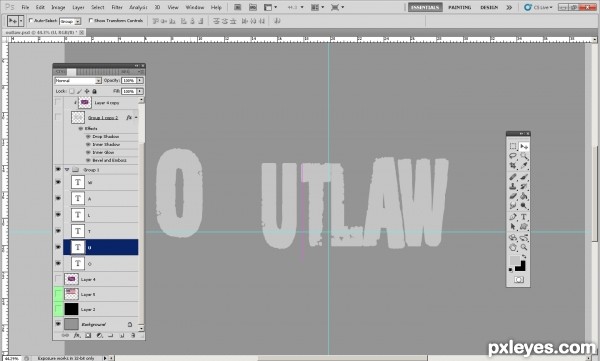This screenshot has height=361, width=600.
Task: Add layer style via fx icon at panel bottom
Action: point(77,335)
